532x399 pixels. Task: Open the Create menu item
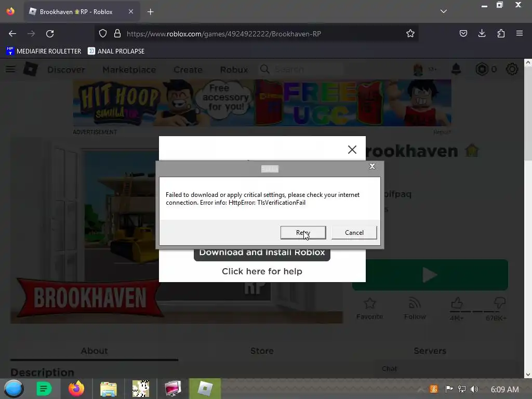[x=188, y=70]
